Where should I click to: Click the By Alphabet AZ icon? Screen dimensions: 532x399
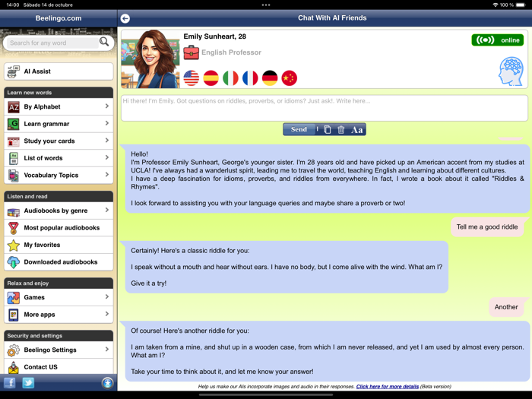14,107
